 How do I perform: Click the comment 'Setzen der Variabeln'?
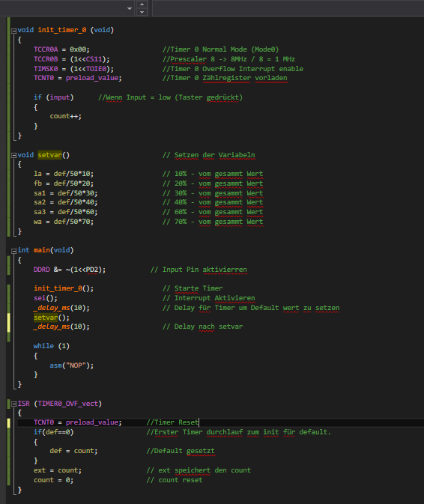point(208,155)
